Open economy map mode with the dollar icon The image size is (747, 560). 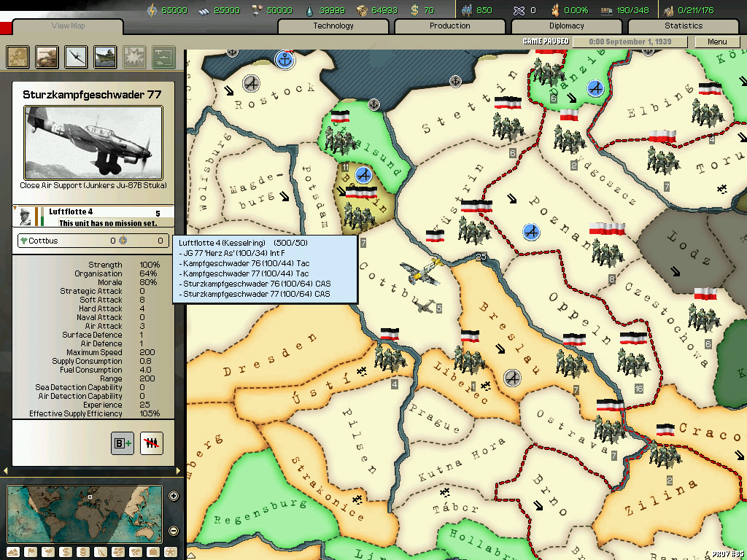tap(64, 552)
